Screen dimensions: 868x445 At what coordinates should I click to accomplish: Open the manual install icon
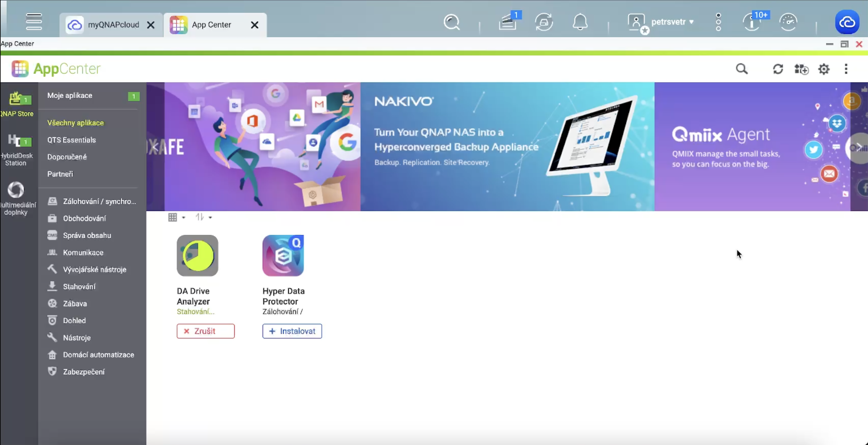801,69
